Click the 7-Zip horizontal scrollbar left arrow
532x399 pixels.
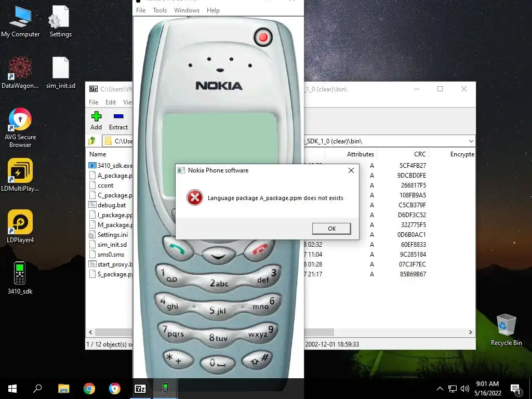click(x=90, y=332)
